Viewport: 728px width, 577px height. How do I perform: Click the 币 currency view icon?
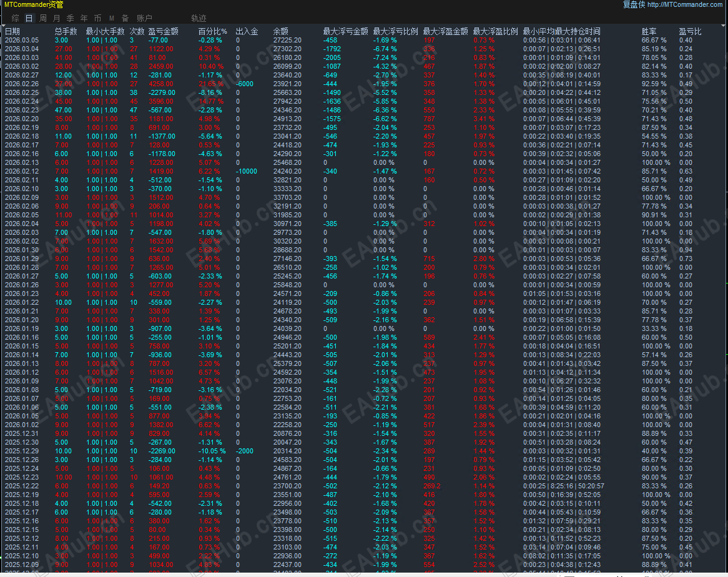97,17
